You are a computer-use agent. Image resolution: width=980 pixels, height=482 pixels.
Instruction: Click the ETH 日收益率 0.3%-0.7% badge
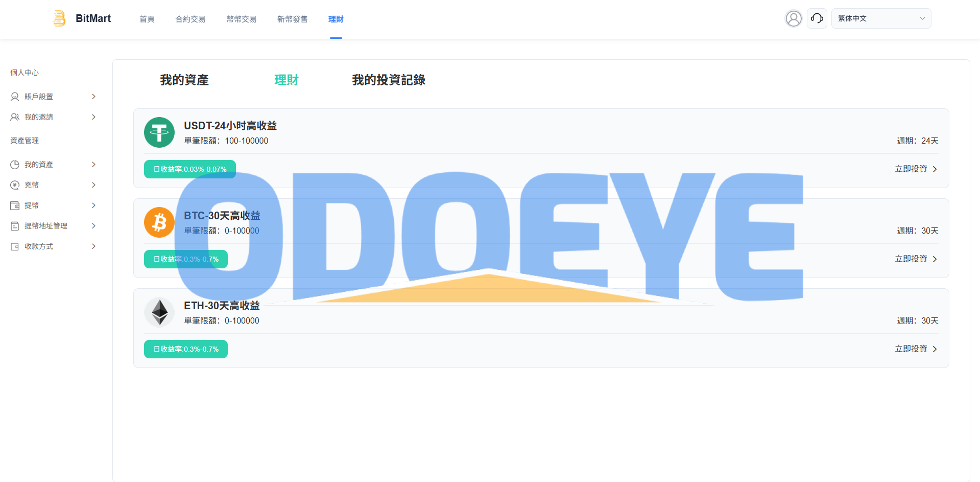coord(186,349)
